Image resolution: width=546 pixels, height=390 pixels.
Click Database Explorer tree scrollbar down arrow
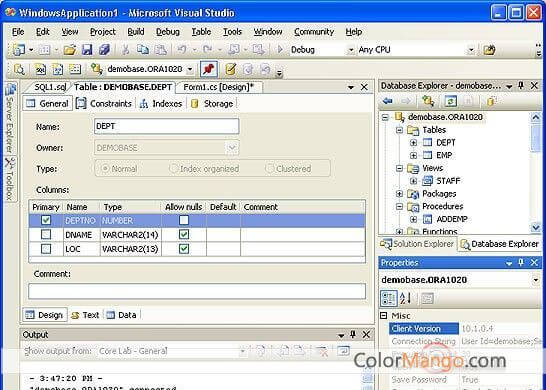[x=536, y=228]
